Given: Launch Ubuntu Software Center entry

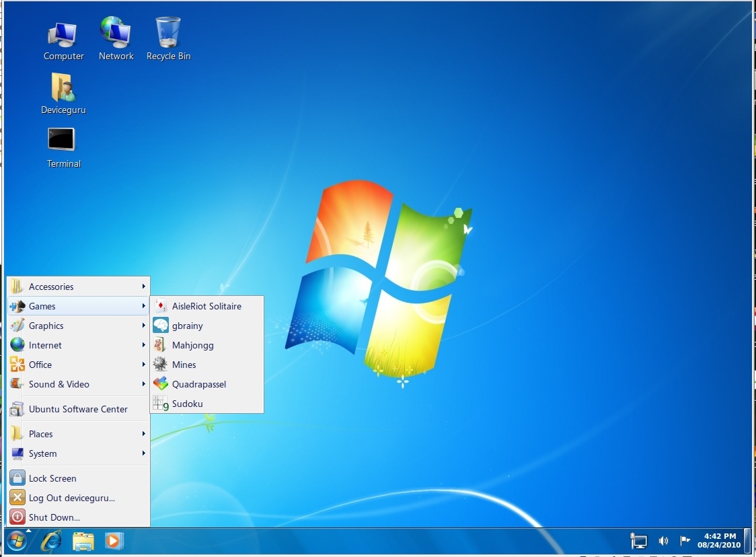Looking at the screenshot, I should pos(78,409).
